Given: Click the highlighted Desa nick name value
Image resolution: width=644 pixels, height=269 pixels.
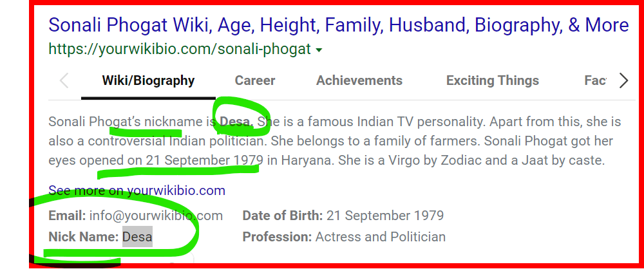Looking at the screenshot, I should 137,237.
